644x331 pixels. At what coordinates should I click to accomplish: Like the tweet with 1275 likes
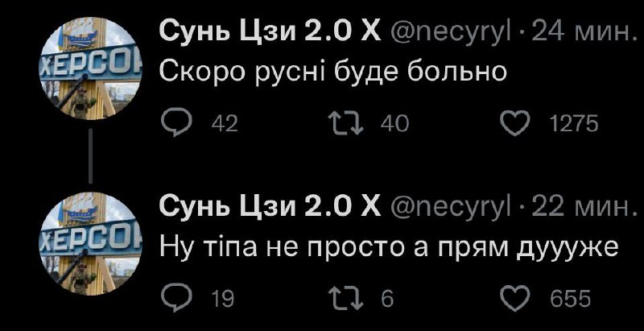tap(514, 123)
